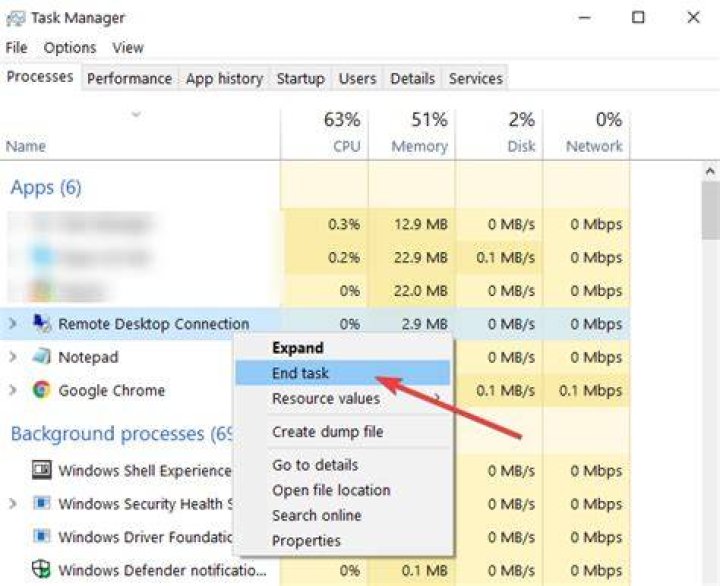Maximize the Task Manager window

638,17
